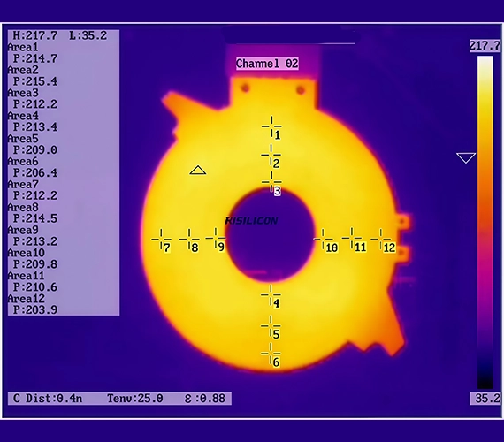Select the Area8 label

[x=23, y=208]
